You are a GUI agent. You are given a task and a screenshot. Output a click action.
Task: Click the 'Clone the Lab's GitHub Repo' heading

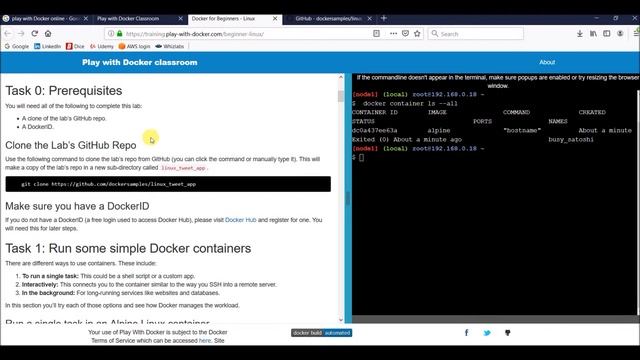(71, 145)
